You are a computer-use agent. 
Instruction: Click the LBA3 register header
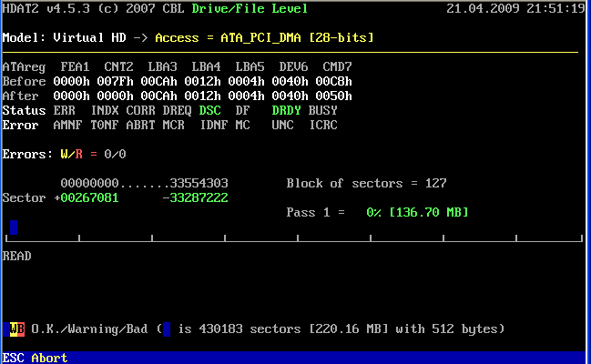coord(162,66)
